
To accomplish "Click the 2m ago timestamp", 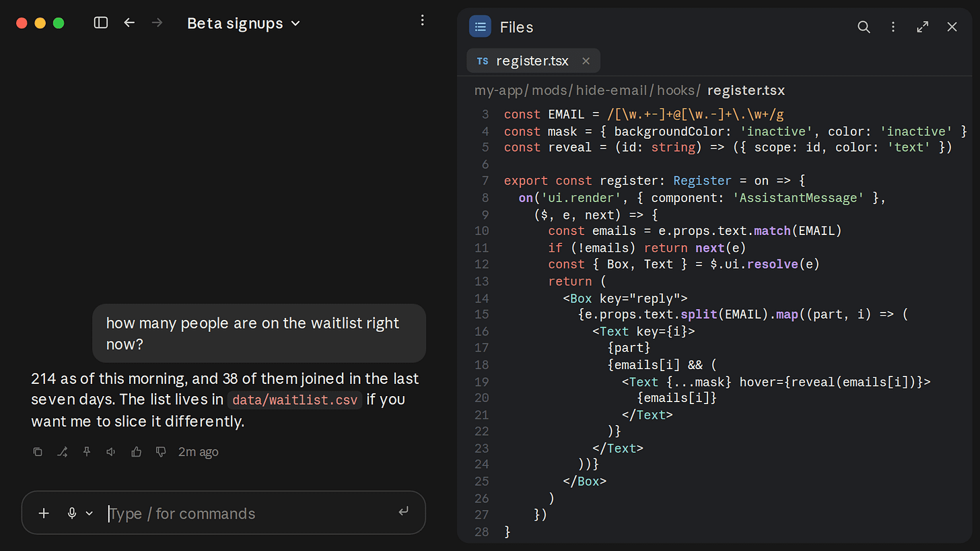I will click(198, 452).
